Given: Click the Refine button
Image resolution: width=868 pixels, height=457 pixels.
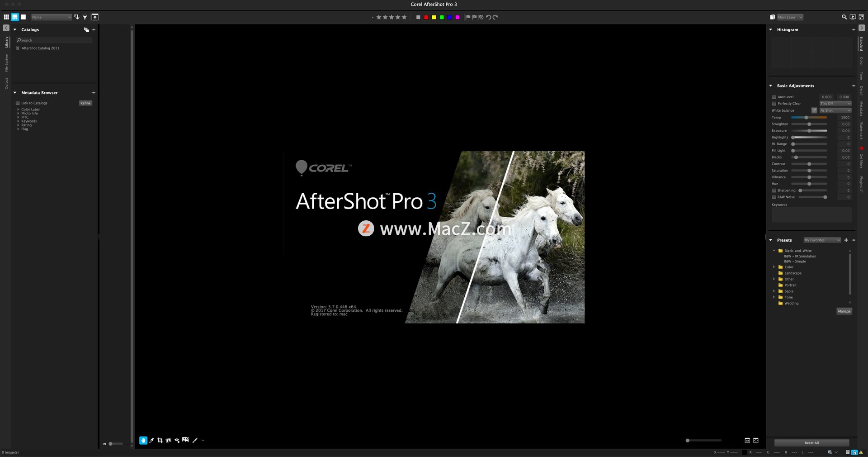Looking at the screenshot, I should pyautogui.click(x=85, y=103).
